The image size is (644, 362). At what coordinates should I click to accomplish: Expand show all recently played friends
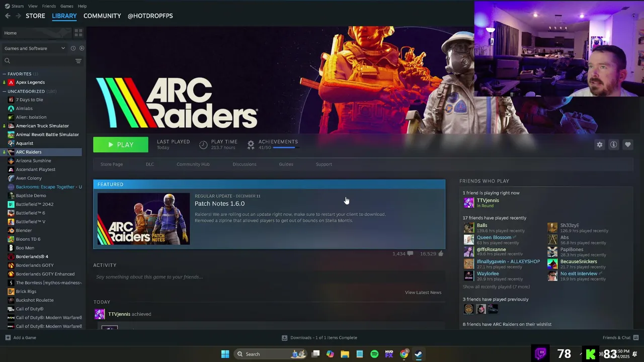[496, 287]
